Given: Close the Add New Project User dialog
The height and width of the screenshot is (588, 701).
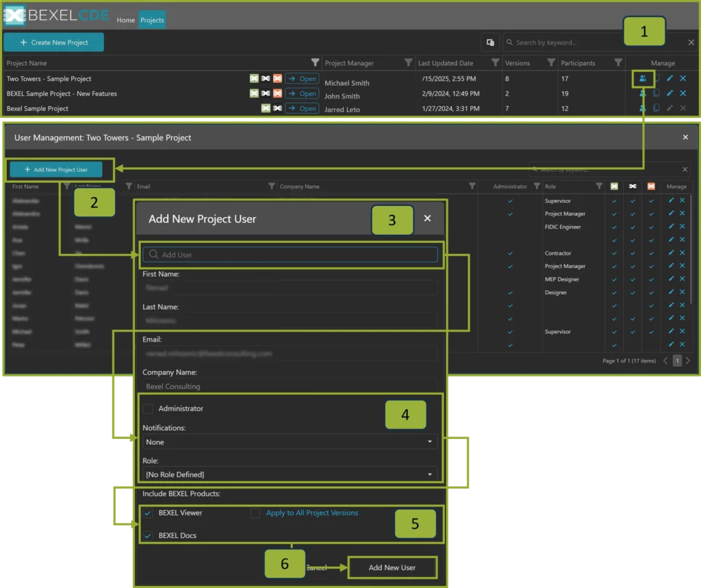Looking at the screenshot, I should [427, 218].
